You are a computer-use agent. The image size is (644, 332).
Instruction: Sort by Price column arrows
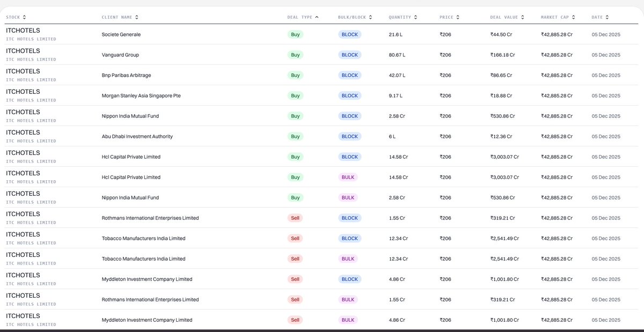coord(458,17)
